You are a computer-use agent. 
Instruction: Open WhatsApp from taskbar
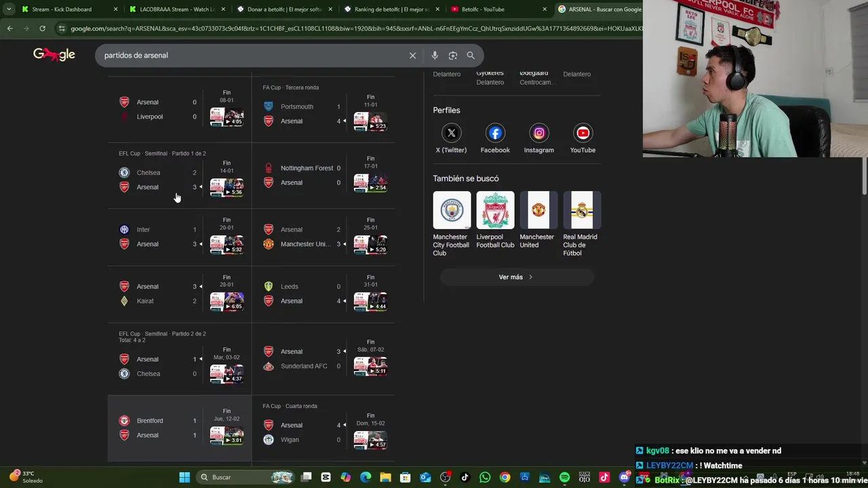(x=485, y=477)
